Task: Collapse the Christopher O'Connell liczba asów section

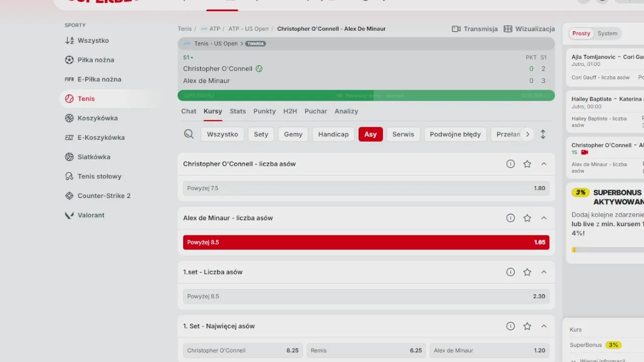Action: (x=544, y=164)
